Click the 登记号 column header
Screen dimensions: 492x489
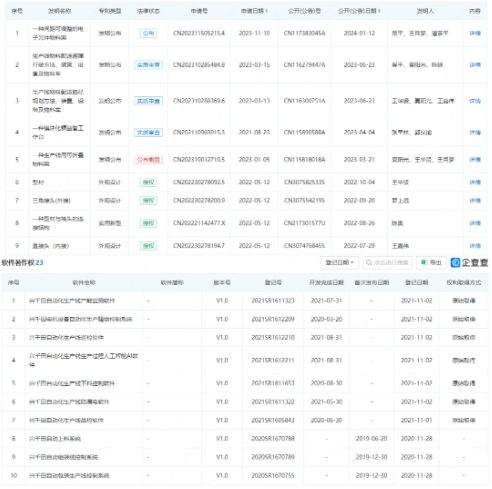273,283
